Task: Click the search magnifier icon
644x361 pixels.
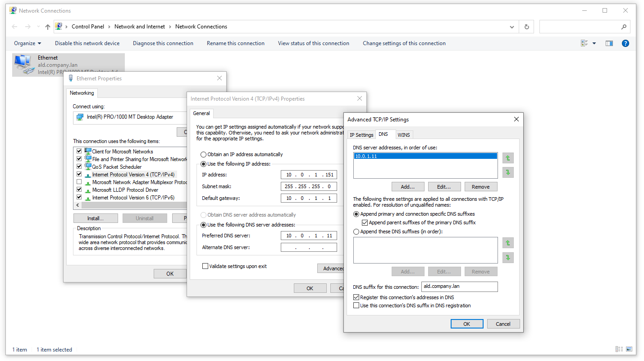Action: pos(624,27)
